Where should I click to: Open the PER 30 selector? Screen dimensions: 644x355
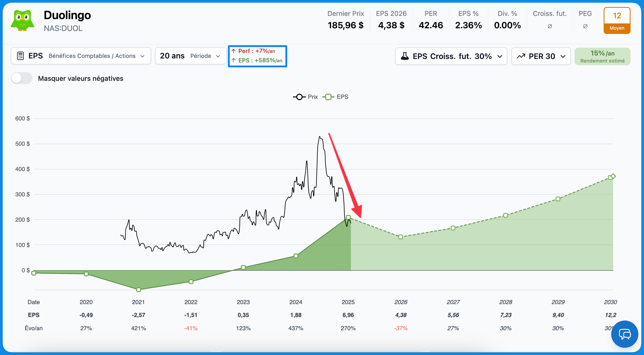[541, 56]
